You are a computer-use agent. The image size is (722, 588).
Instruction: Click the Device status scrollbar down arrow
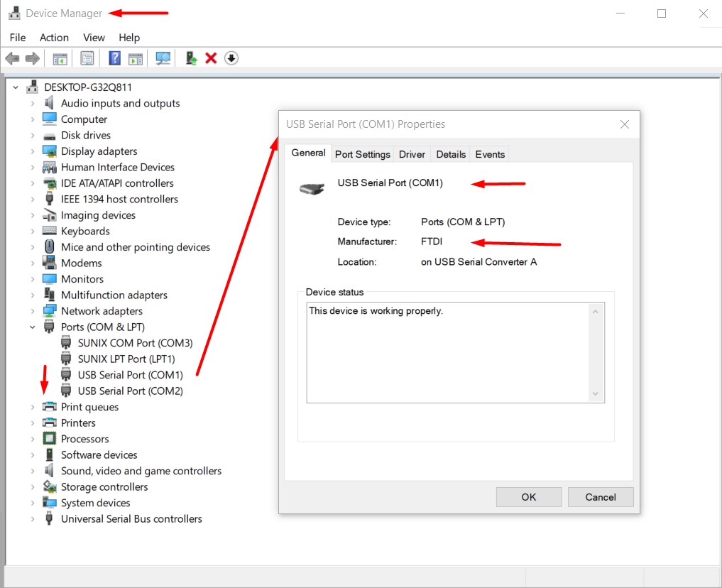(x=596, y=393)
